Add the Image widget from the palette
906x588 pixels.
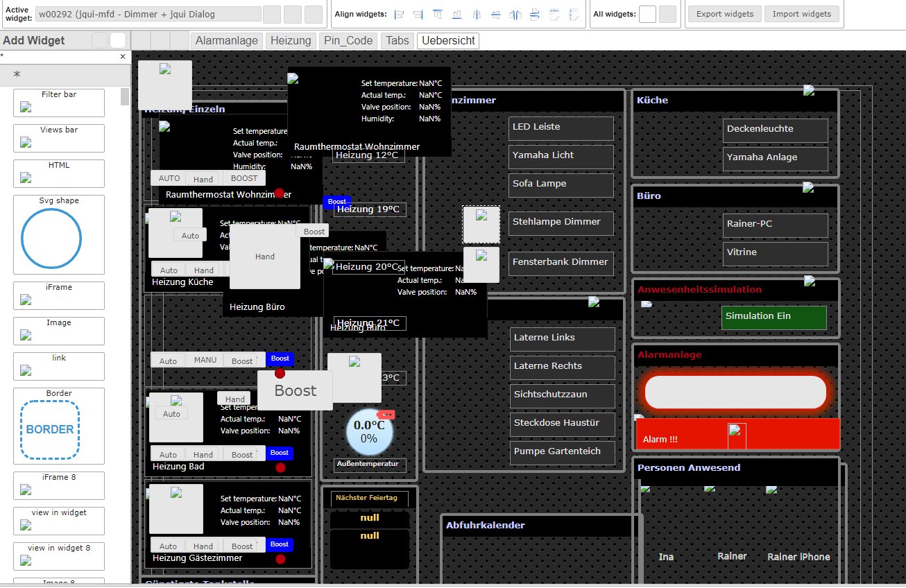(x=59, y=331)
